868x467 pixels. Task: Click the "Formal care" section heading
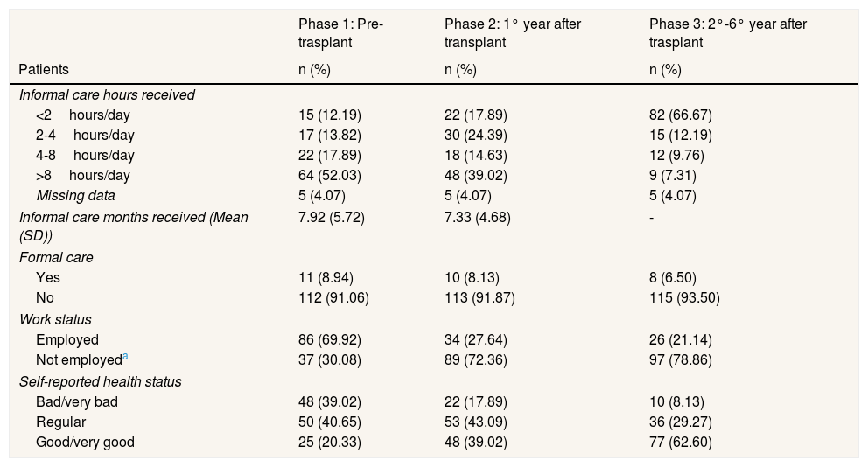pyautogui.click(x=56, y=258)
